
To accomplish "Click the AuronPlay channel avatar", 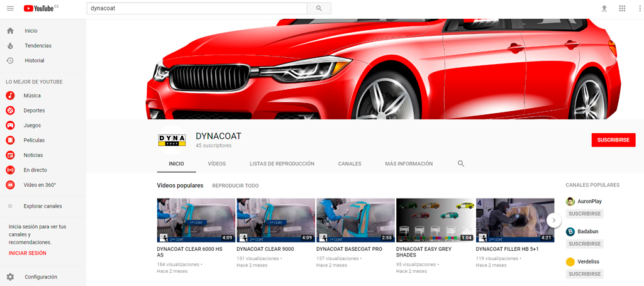I will (x=570, y=202).
